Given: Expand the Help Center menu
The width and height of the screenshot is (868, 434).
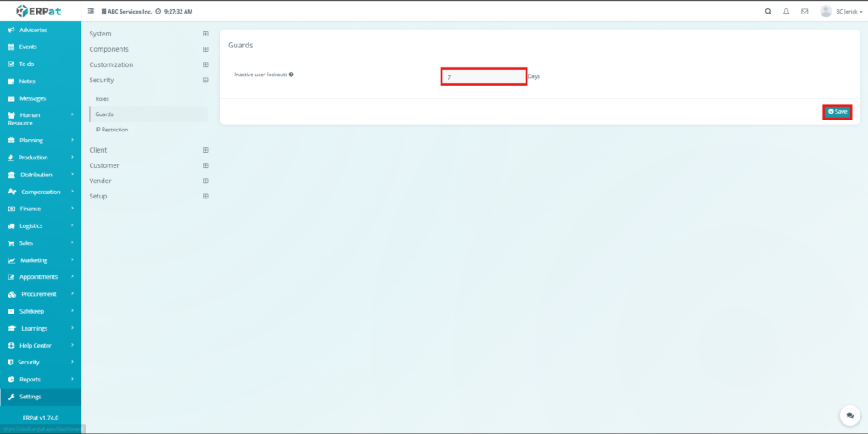Looking at the screenshot, I should point(41,346).
